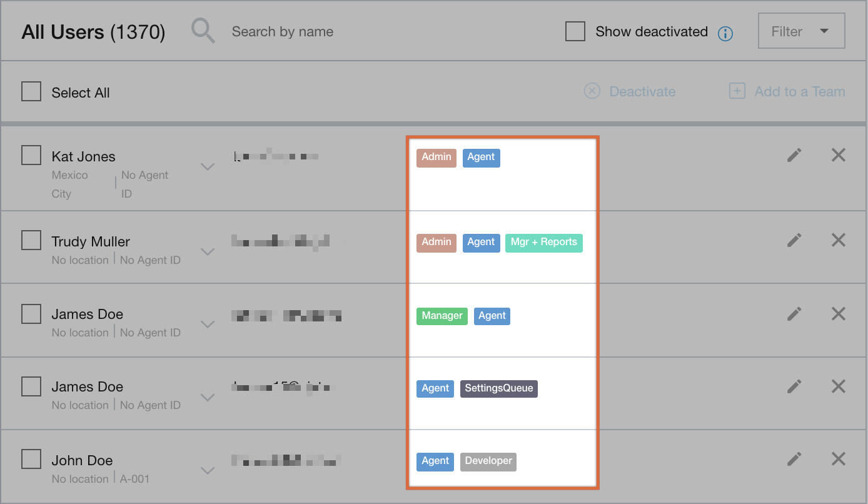Click the plus icon for Add to a Team
868x504 pixels.
pos(737,91)
